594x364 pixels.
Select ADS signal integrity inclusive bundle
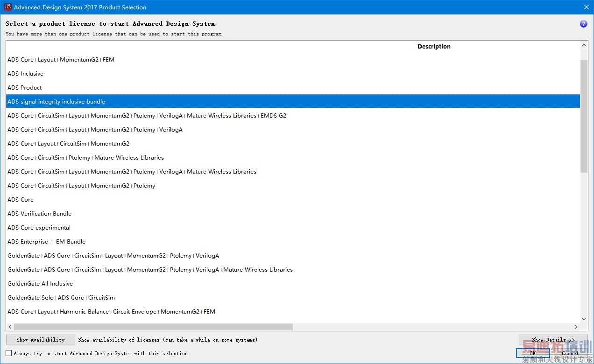click(x=293, y=101)
